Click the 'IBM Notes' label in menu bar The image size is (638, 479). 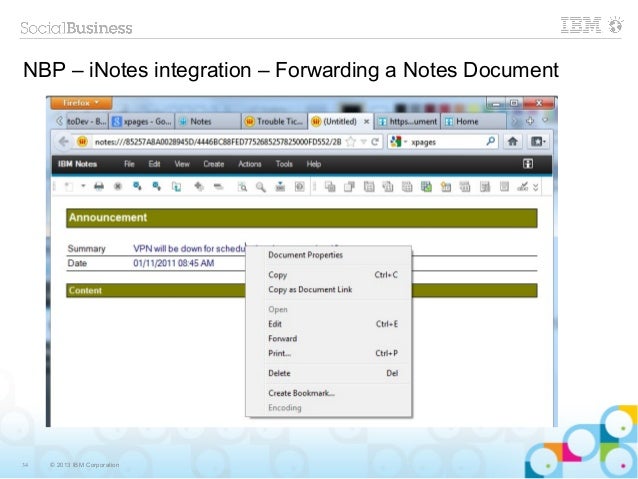[x=77, y=164]
